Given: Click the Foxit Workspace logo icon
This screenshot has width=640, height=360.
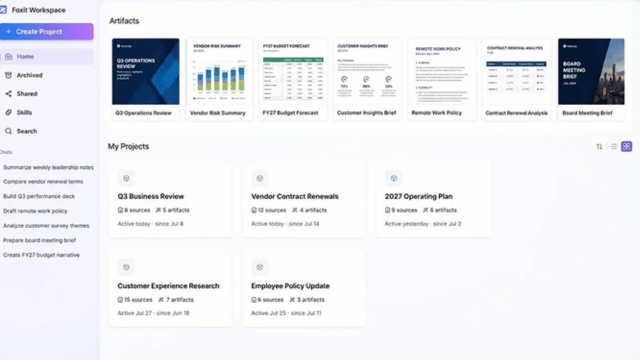Looking at the screenshot, I should (3, 10).
